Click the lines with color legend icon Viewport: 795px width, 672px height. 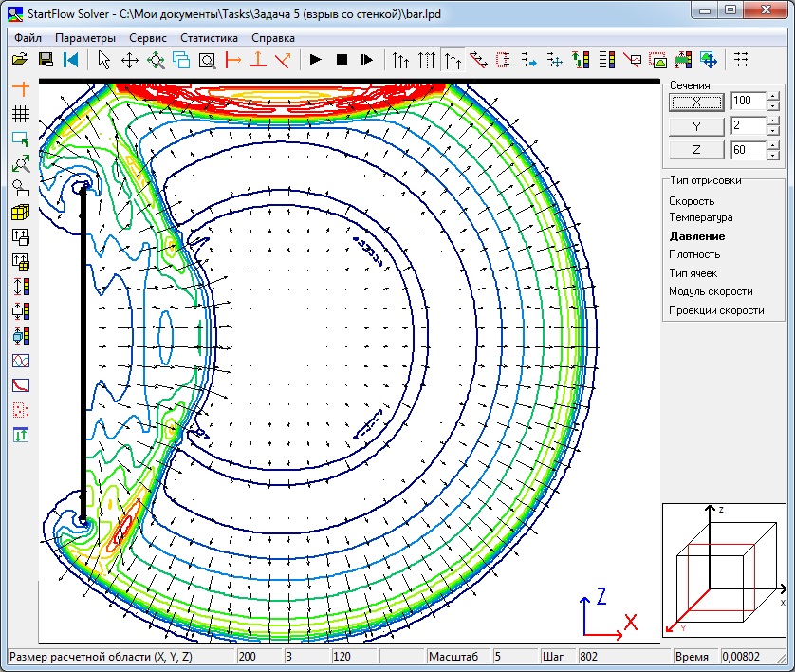click(606, 61)
